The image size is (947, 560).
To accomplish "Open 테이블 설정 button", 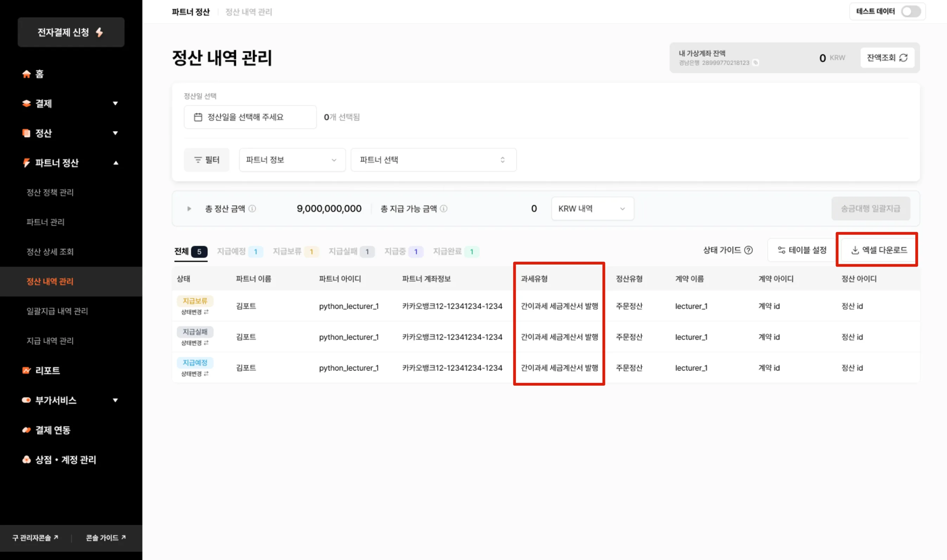I will coord(802,250).
